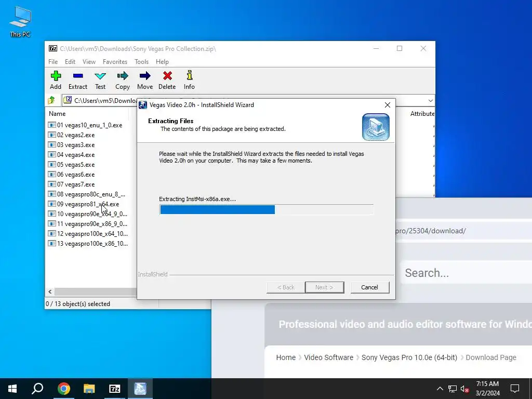Click the extraction progress bar
532x399 pixels.
pos(267,210)
